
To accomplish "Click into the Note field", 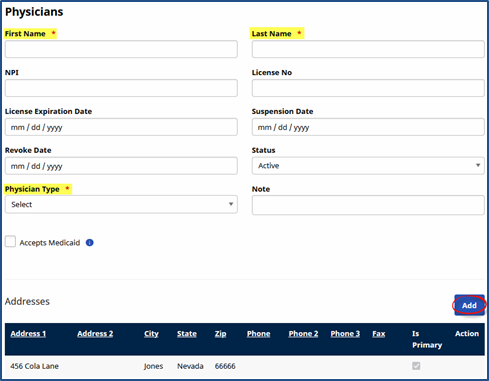I will click(x=368, y=205).
